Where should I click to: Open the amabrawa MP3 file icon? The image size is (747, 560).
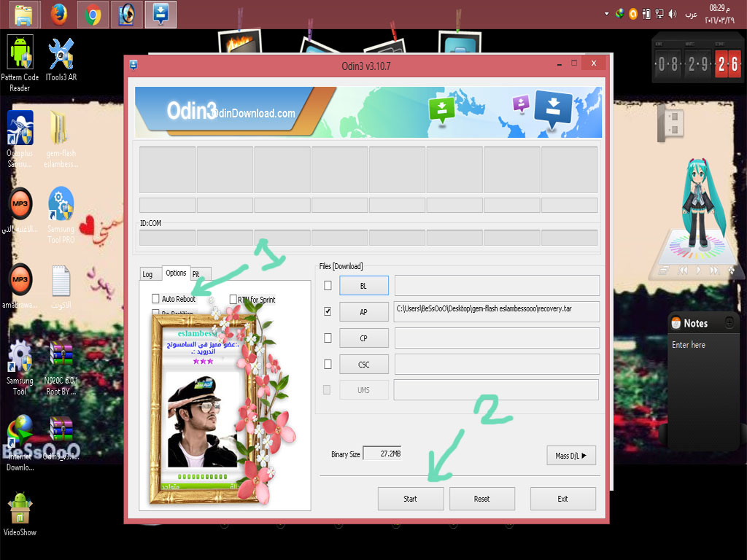[20, 286]
